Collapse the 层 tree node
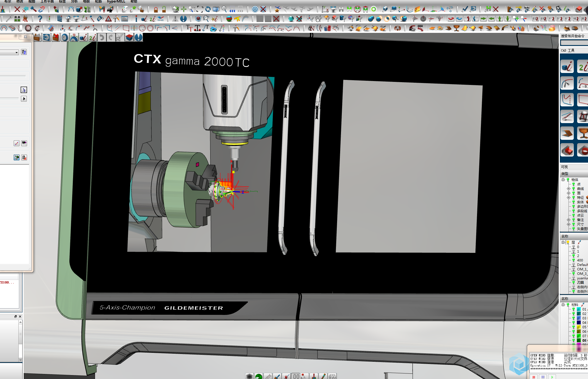The image size is (588, 379). pyautogui.click(x=563, y=242)
